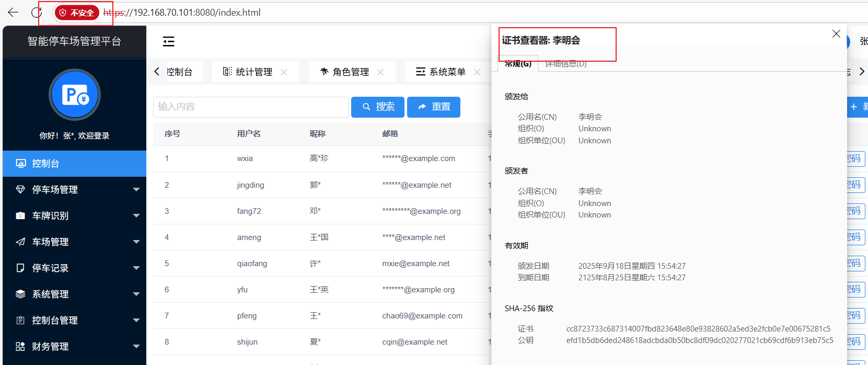Switch to the 详细信息(D) certificate tab
868x365 pixels.
565,64
